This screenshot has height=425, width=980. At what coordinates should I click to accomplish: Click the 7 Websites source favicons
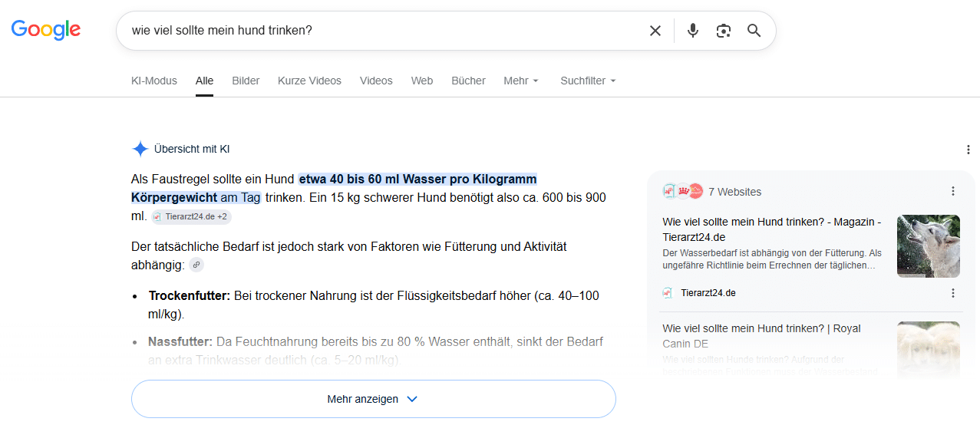(683, 191)
